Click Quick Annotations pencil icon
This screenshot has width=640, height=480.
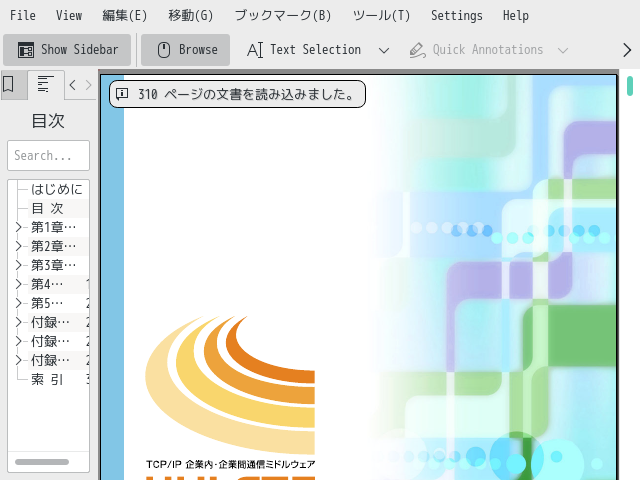(x=417, y=51)
